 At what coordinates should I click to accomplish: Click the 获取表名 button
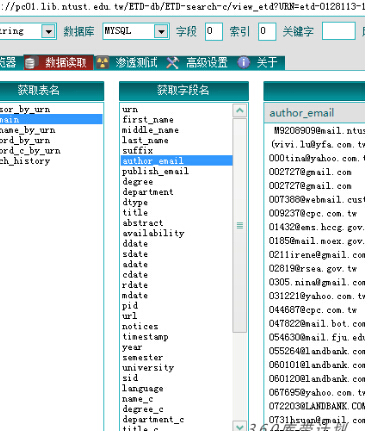[x=52, y=90]
